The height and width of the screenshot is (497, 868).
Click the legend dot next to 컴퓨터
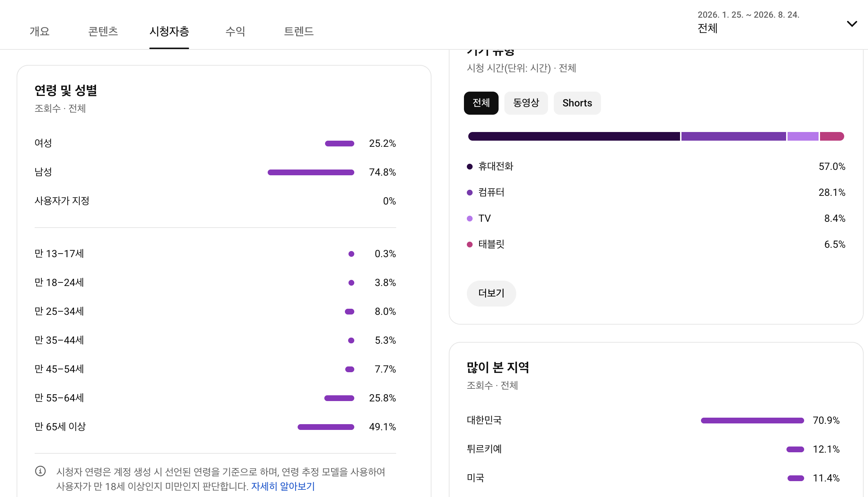click(x=470, y=193)
